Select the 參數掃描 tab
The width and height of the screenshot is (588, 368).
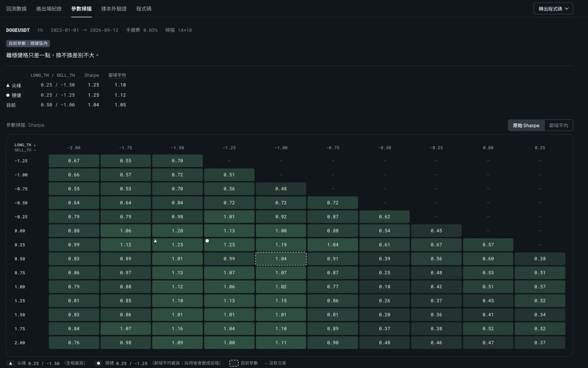81,9
